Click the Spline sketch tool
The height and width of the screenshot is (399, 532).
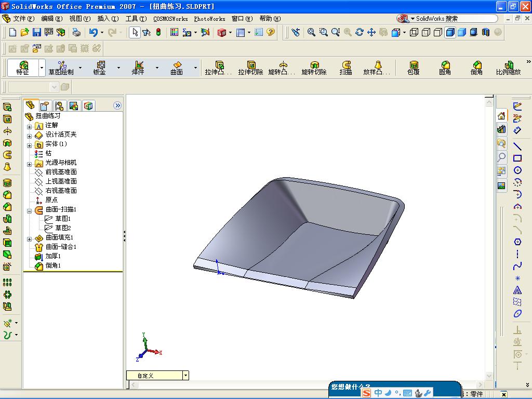click(517, 266)
